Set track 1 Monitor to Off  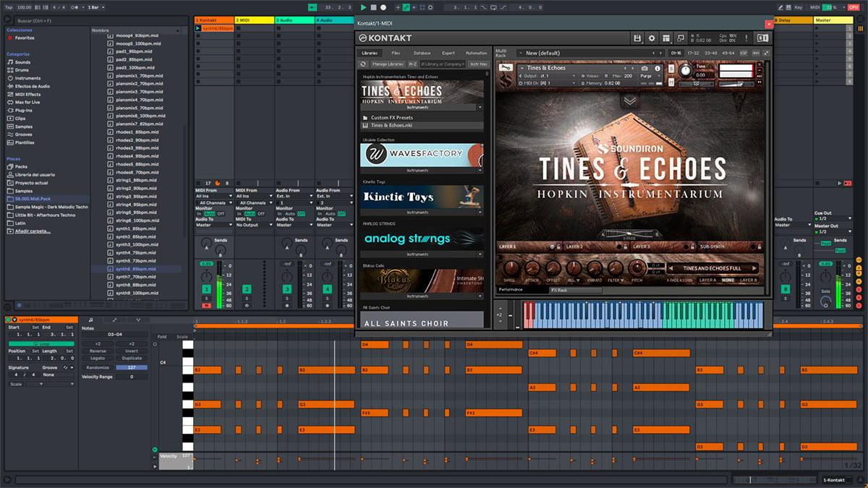(221, 214)
